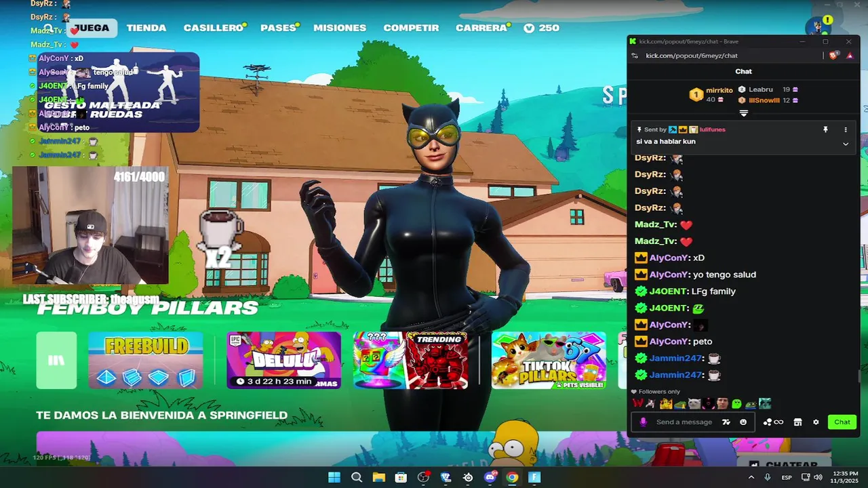Image resolution: width=868 pixels, height=488 pixels.
Task: Open mirrkito's profile in leaderboard
Action: click(x=719, y=90)
